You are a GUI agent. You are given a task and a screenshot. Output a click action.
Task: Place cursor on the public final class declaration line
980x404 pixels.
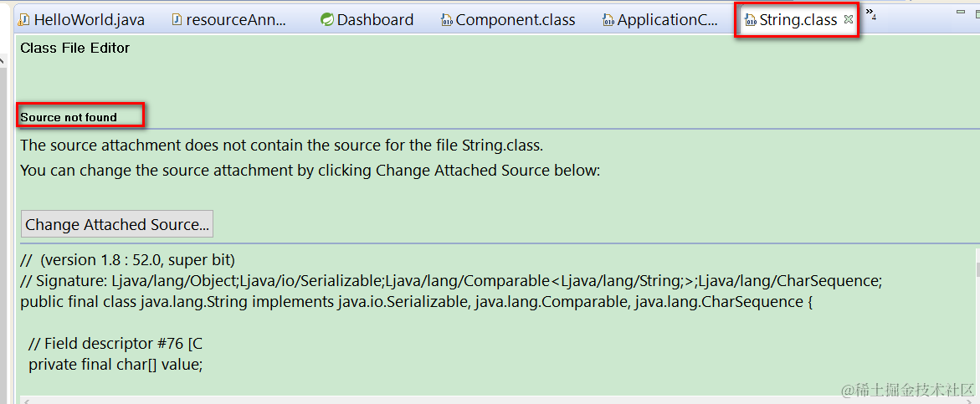416,302
